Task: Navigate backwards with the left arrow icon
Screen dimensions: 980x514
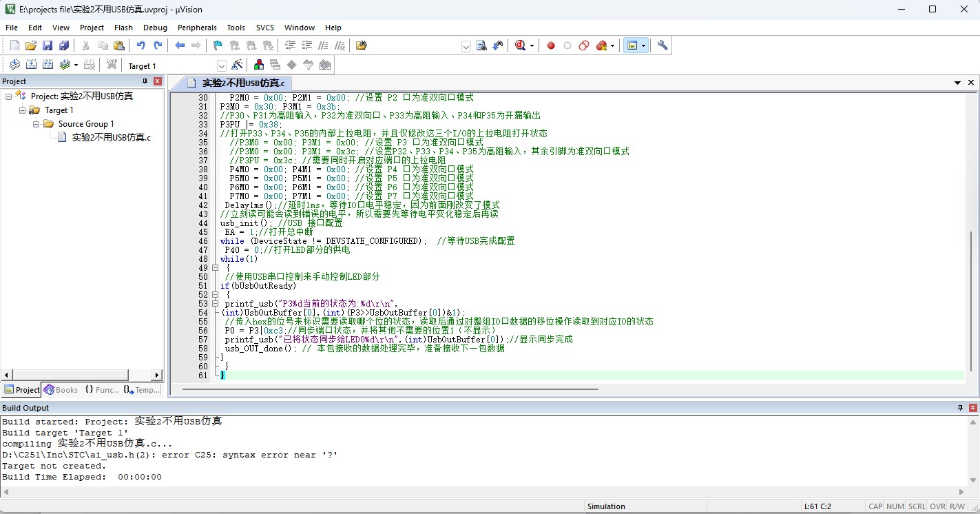Action: [180, 45]
